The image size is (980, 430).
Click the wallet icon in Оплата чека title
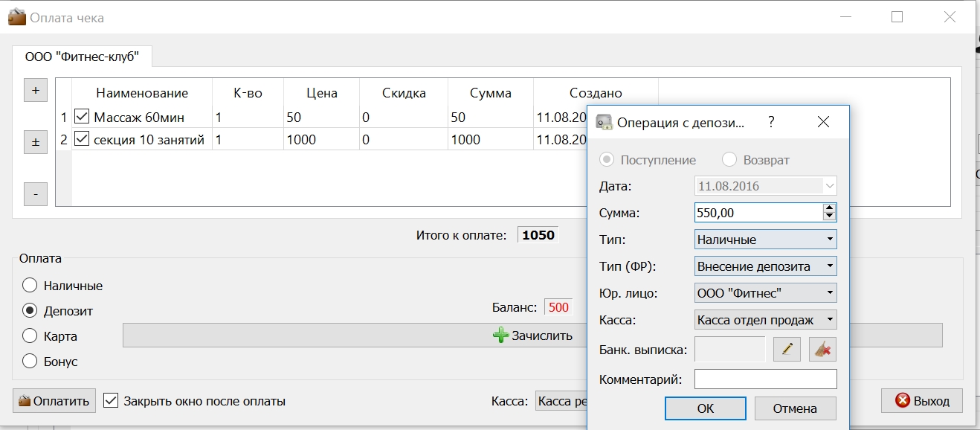[x=17, y=16]
